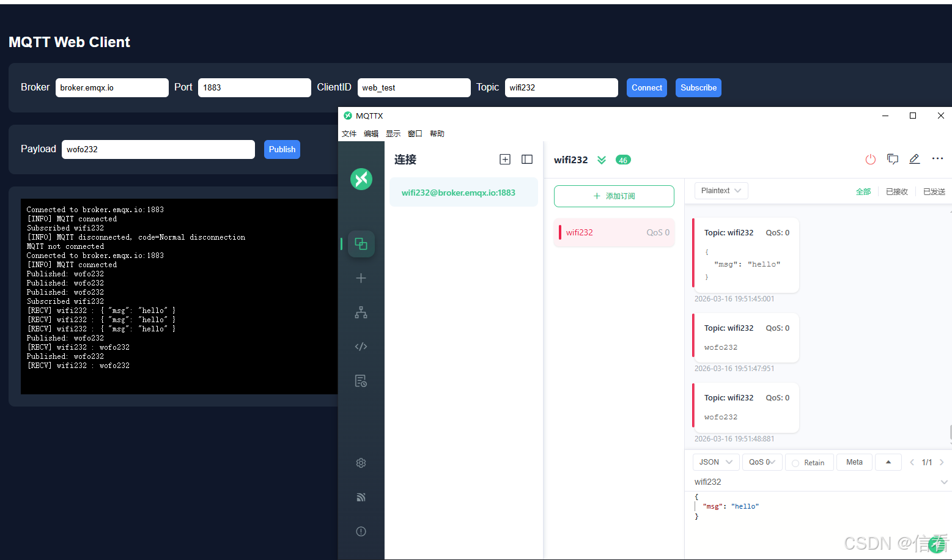Click the wofo232 message timestamped 19:51:48:881

pyautogui.click(x=745, y=407)
